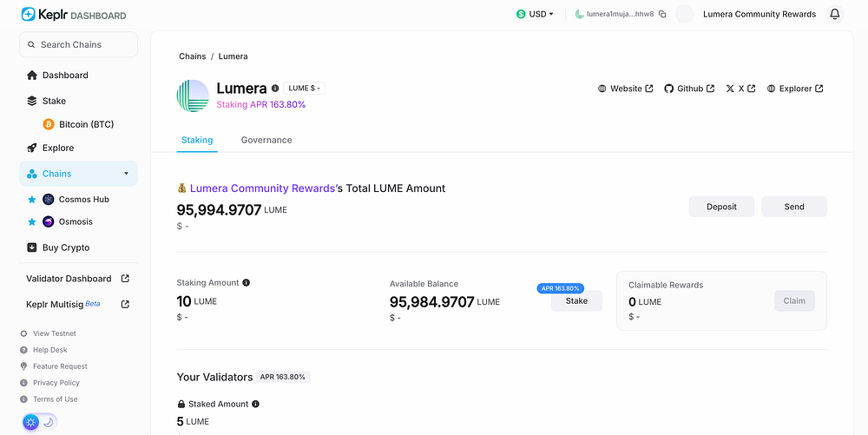868x435 pixels.
Task: Click the Feature Request bulb icon
Action: [x=23, y=366]
